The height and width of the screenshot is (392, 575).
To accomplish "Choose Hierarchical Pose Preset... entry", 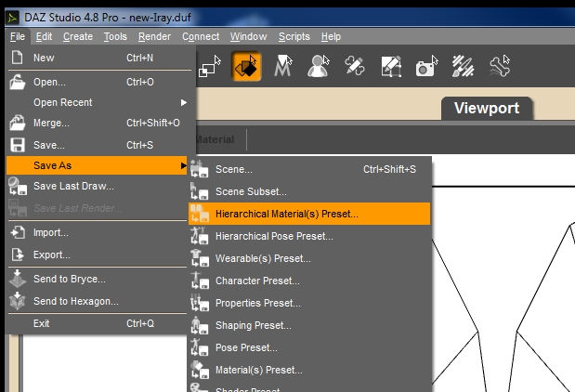I will (x=309, y=236).
